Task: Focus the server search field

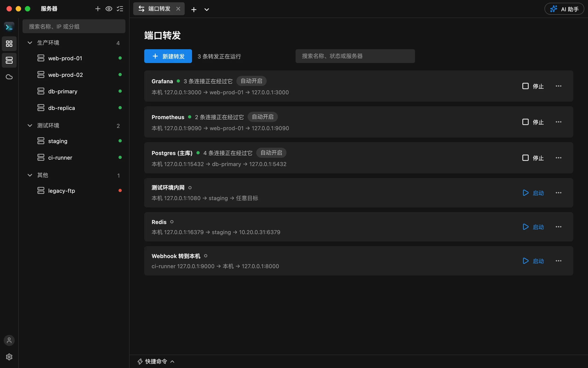Action: pos(74,26)
